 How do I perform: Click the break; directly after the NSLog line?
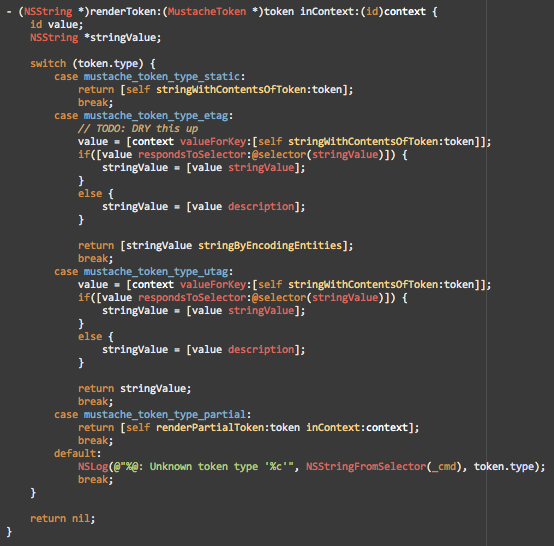(x=95, y=480)
